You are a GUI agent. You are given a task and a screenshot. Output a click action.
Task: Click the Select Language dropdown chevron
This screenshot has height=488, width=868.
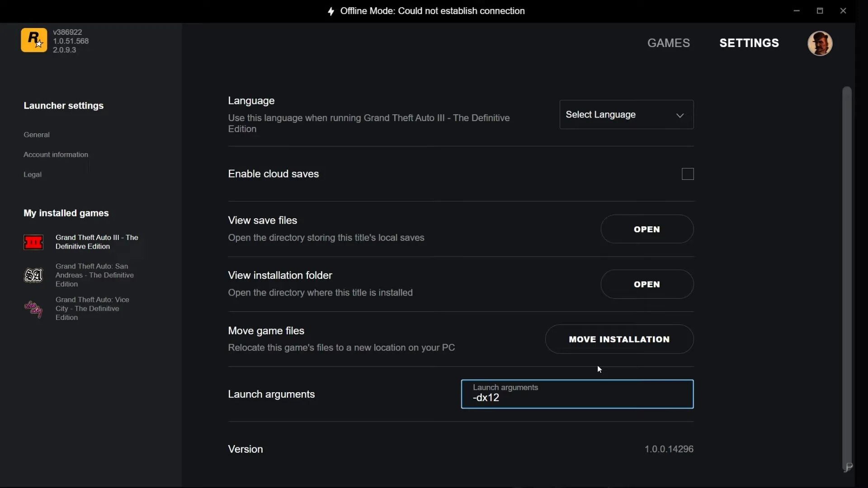679,115
